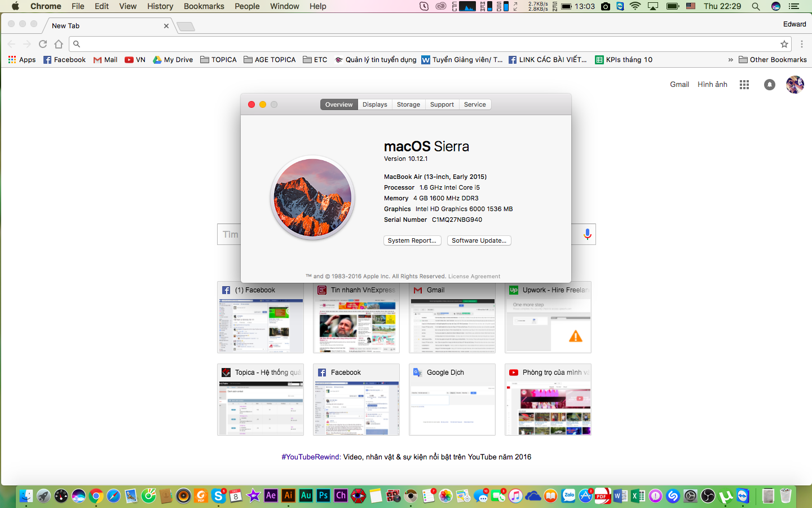
Task: Open Spotlight search in menu bar
Action: (756, 6)
